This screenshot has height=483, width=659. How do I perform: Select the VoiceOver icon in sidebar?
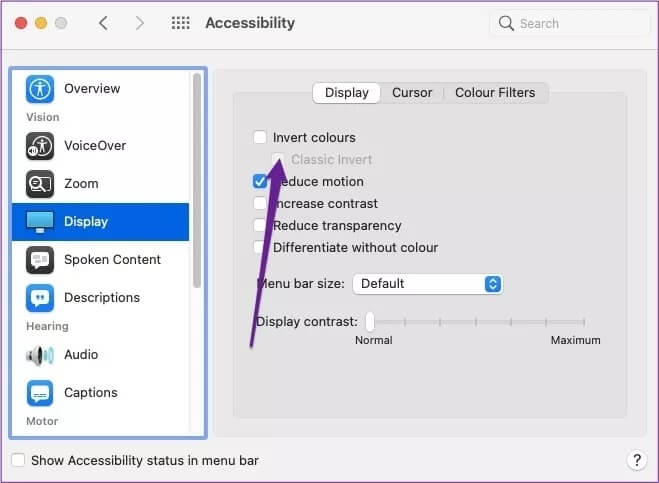click(x=40, y=146)
